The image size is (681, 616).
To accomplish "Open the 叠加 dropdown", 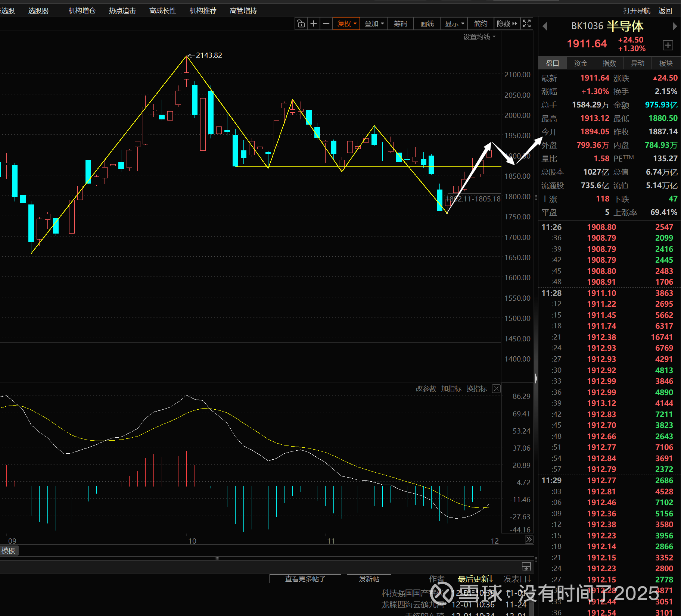I will 374,24.
